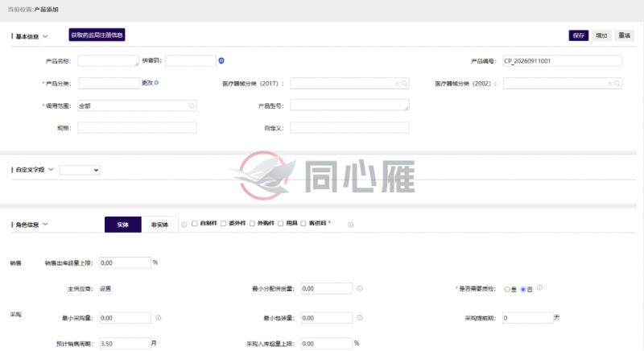The image size is (644, 351).
Task: Select 否 for 是否需要质检
Action: (523, 290)
